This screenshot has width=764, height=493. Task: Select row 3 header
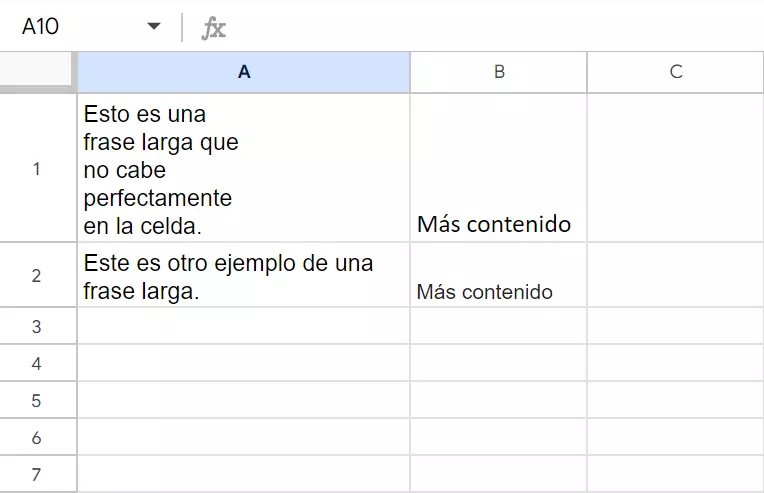(38, 327)
